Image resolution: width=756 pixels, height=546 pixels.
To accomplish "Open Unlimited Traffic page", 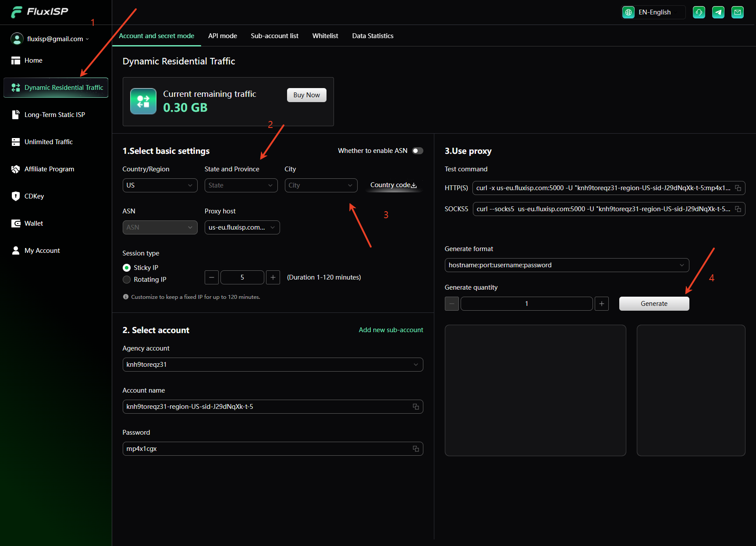I will tap(49, 142).
